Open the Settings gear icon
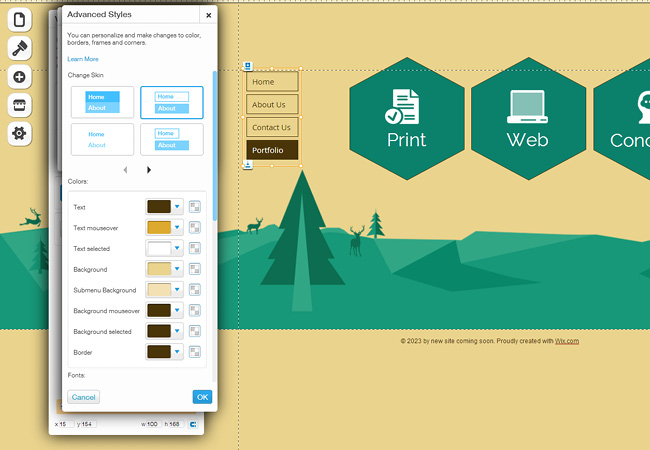The height and width of the screenshot is (450, 650). (20, 133)
